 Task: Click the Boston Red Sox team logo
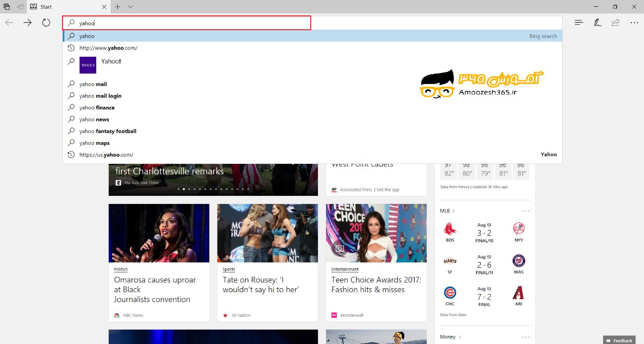click(450, 229)
